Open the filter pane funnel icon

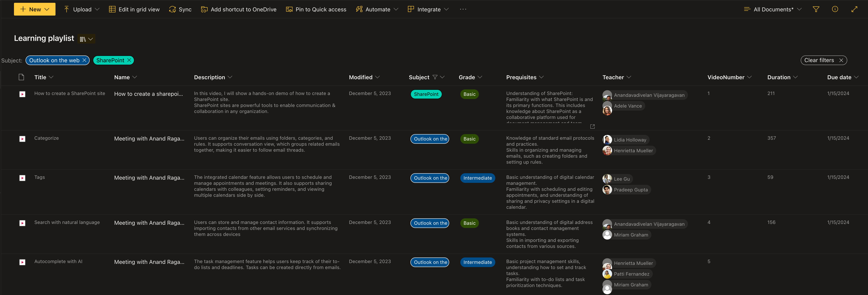pyautogui.click(x=816, y=9)
